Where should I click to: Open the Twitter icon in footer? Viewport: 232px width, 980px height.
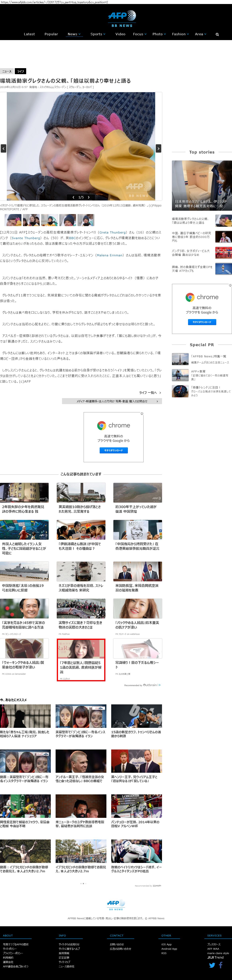click(x=212, y=965)
